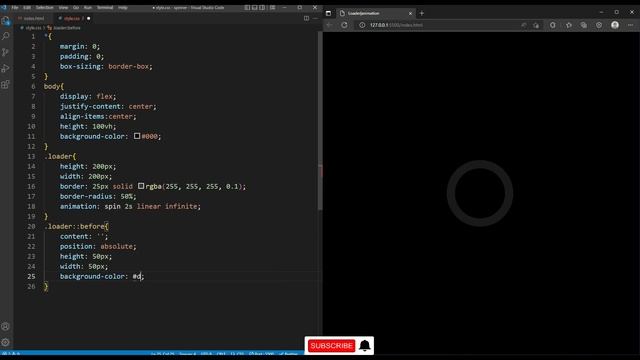This screenshot has height=360, width=640.
Task: Open the browser profile avatar
Action: pyautogui.click(x=615, y=25)
